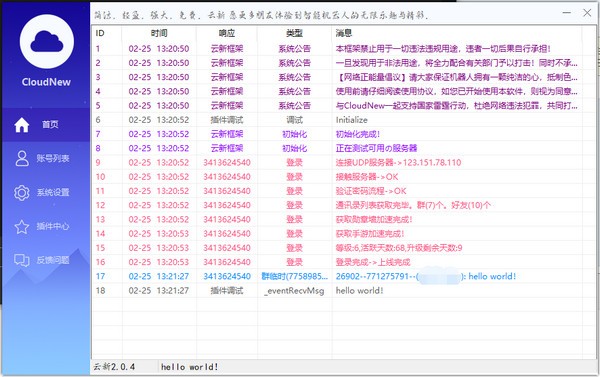The width and height of the screenshot is (600, 377).
Task: Minimize the CloudNew window
Action: click(567, 13)
